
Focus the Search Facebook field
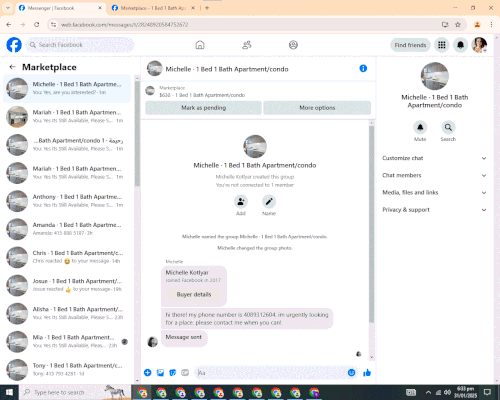click(80, 45)
